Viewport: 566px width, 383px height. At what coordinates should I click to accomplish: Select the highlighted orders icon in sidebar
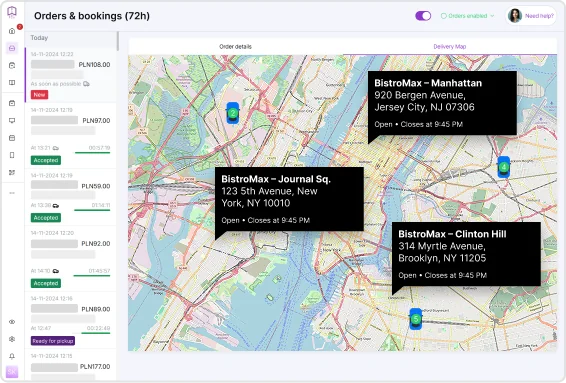point(12,48)
